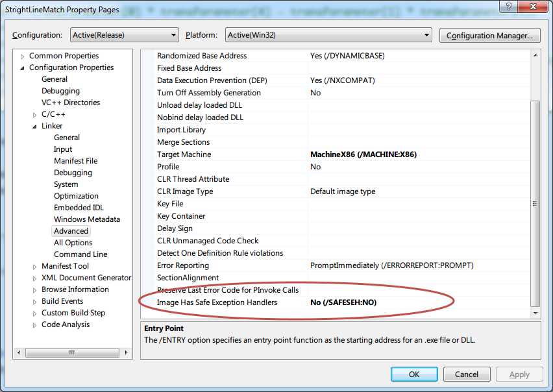This screenshot has width=553, height=392.
Task: Expand the Custom Build Step node
Action: 34,313
